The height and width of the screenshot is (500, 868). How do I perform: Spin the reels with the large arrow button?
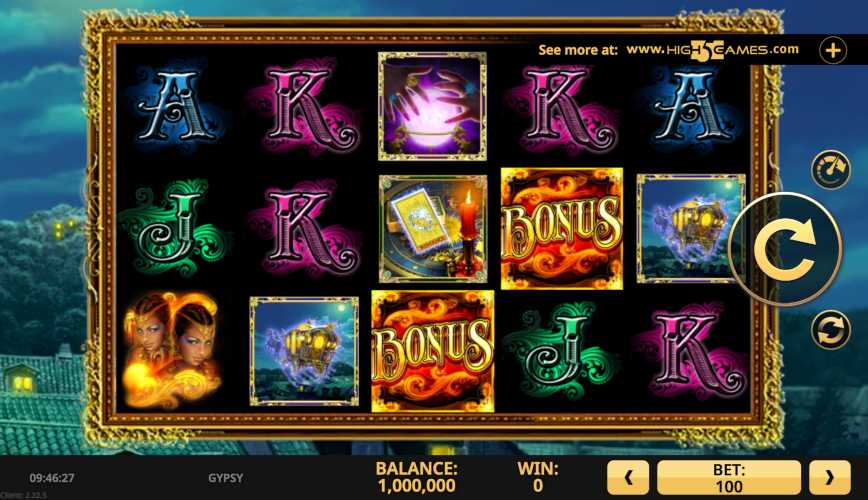785,249
